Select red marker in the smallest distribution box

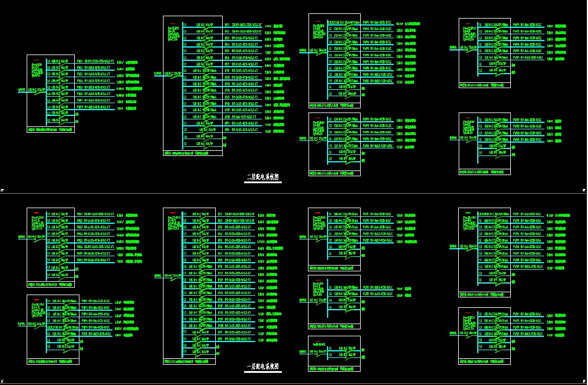coord(317,342)
